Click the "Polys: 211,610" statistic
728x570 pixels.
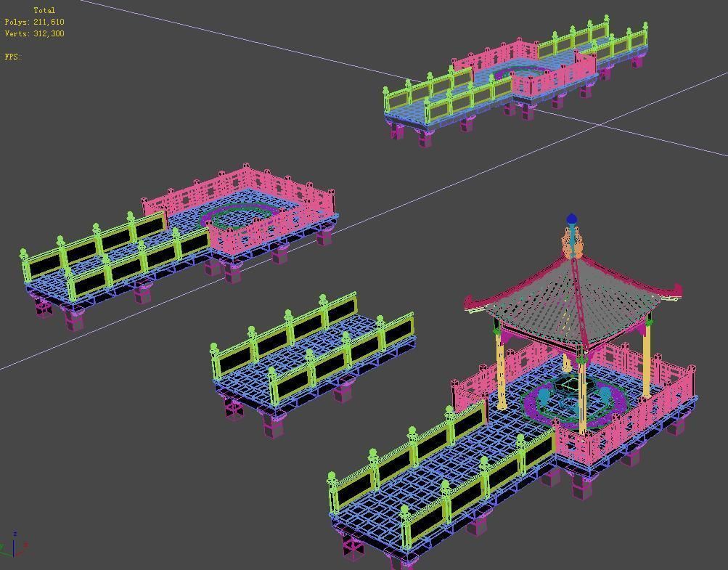pyautogui.click(x=34, y=22)
